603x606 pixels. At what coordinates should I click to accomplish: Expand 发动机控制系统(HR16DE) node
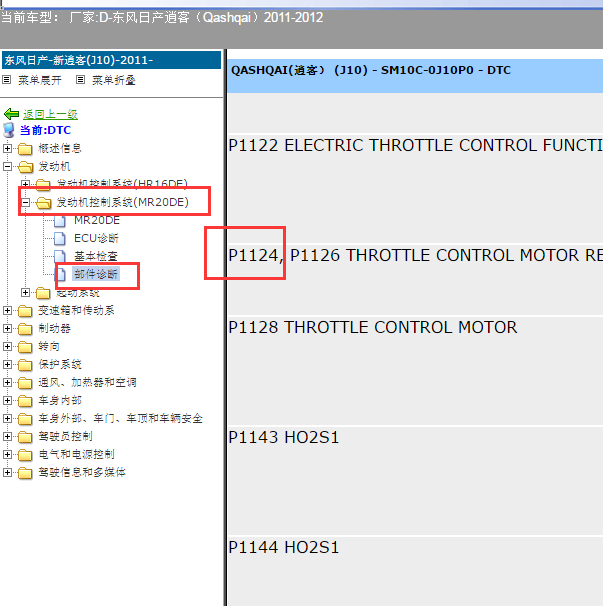pos(25,184)
